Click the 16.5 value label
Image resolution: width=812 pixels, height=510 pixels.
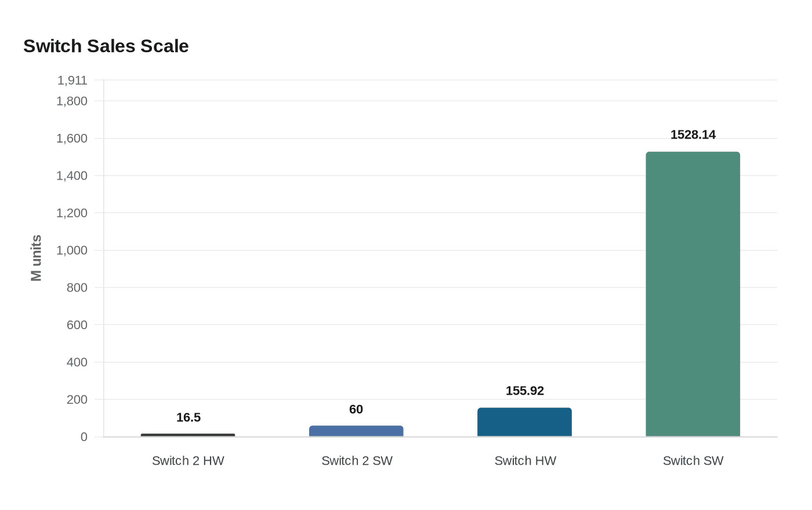pyautogui.click(x=188, y=417)
